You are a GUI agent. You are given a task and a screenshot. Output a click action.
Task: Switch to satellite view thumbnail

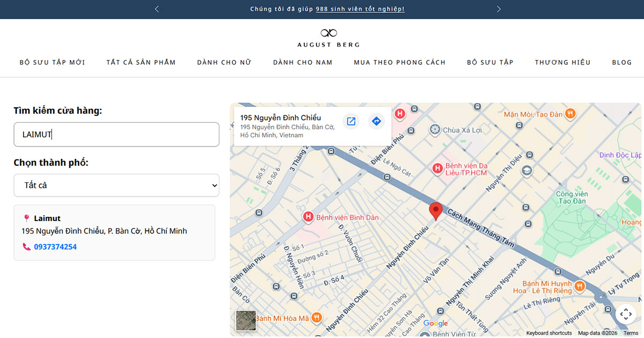tap(246, 320)
